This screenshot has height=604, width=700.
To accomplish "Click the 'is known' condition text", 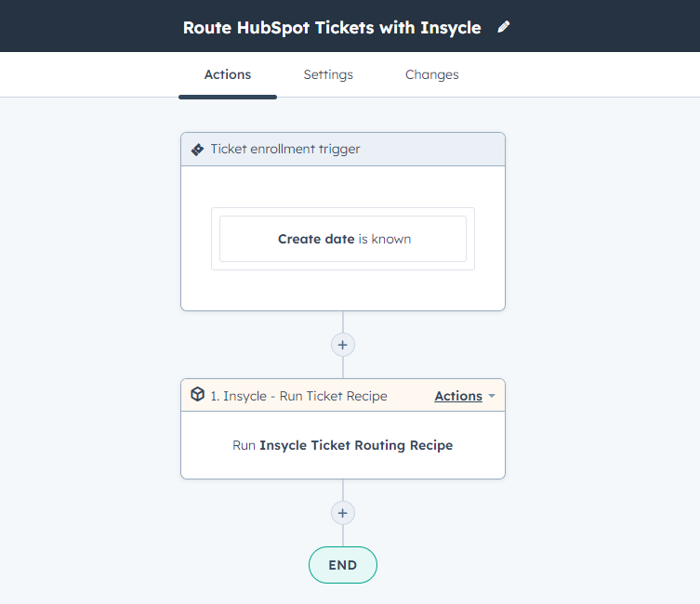I will click(x=385, y=239).
